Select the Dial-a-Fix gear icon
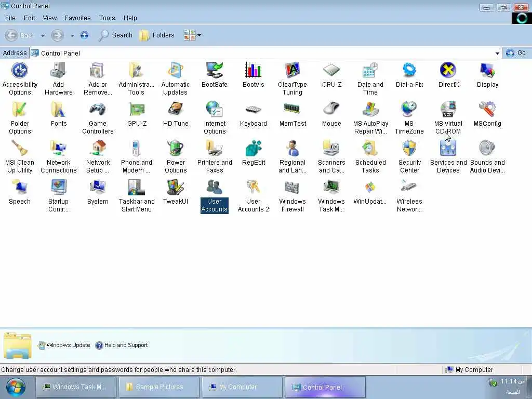This screenshot has height=399, width=532. [409, 70]
